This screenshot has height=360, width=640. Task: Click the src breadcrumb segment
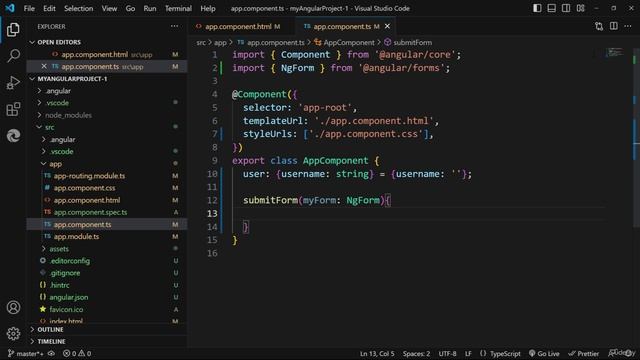click(201, 42)
